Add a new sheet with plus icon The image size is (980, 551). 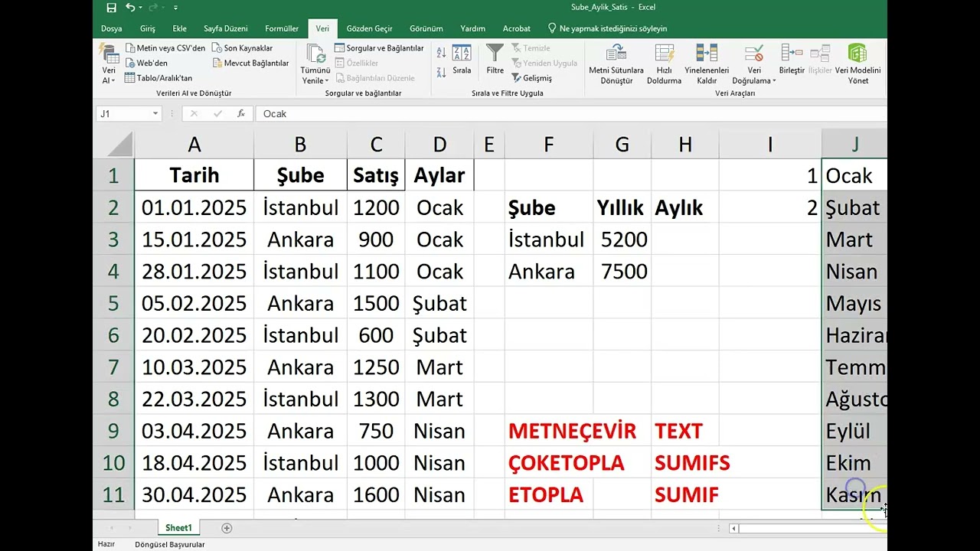click(227, 528)
